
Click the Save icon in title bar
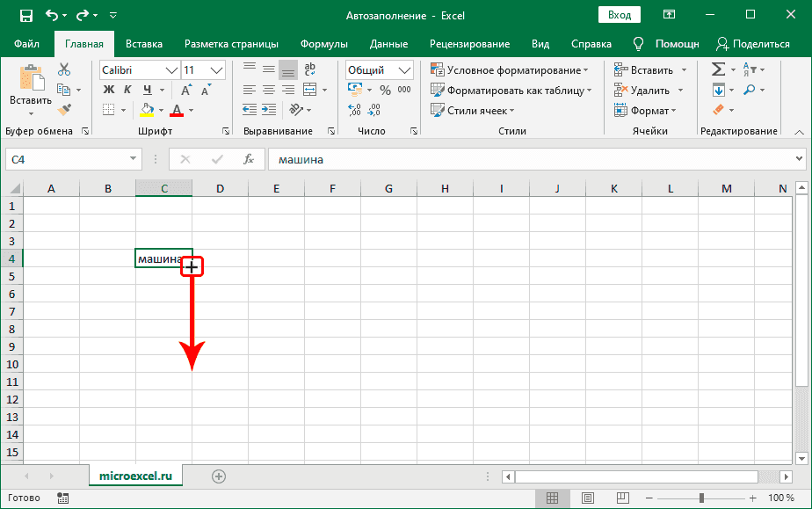click(25, 15)
